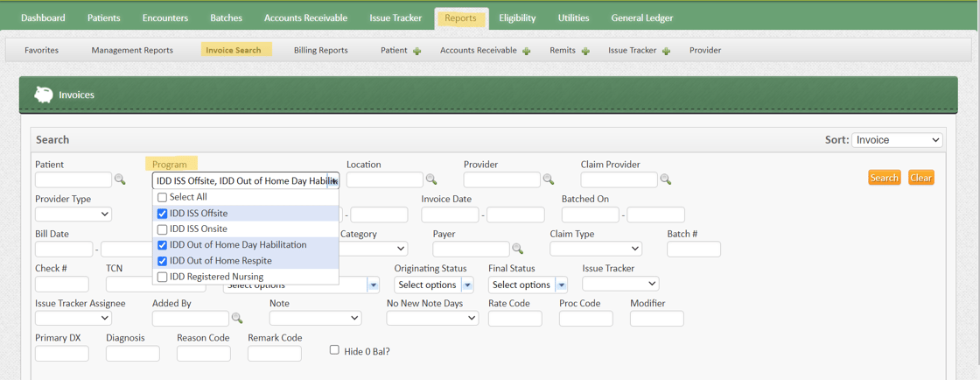Open the Utilities tab
Screen dimensions: 980x380
[x=574, y=18]
